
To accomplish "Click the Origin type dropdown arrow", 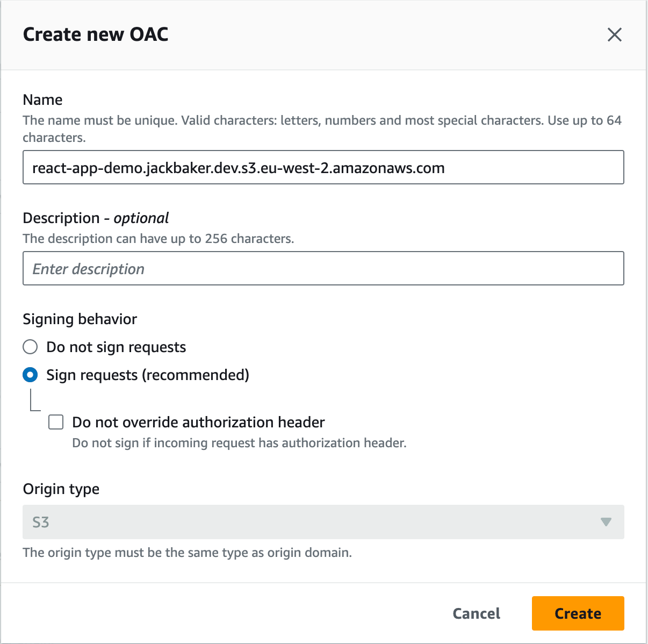I will pos(606,522).
